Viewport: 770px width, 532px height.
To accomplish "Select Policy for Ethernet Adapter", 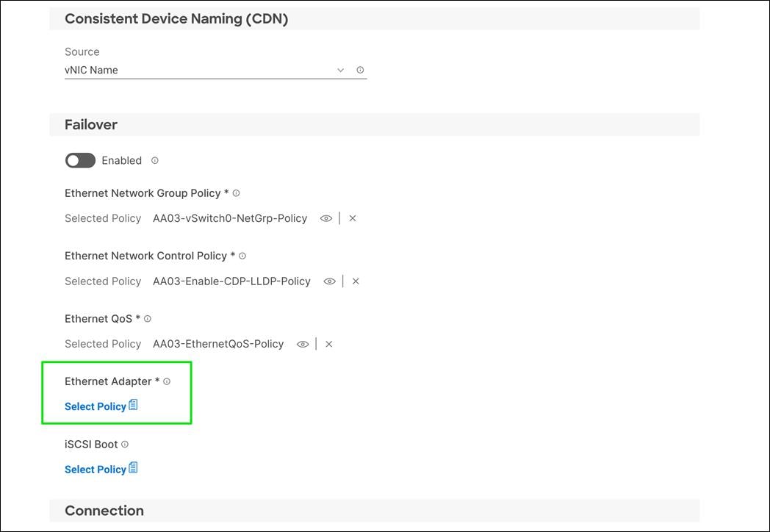I will pyautogui.click(x=95, y=406).
